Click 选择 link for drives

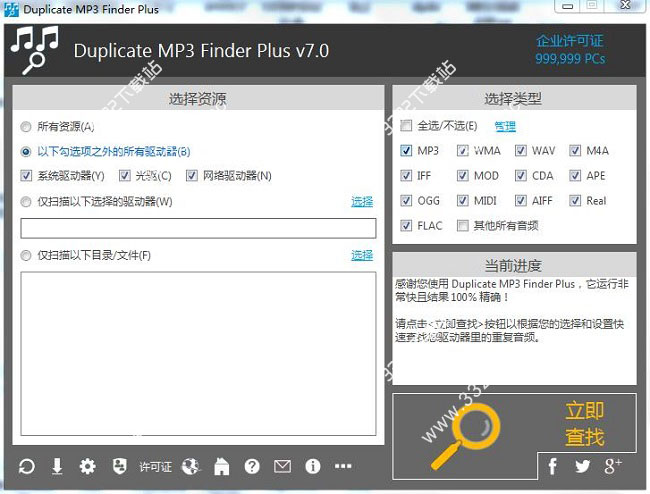[x=362, y=202]
